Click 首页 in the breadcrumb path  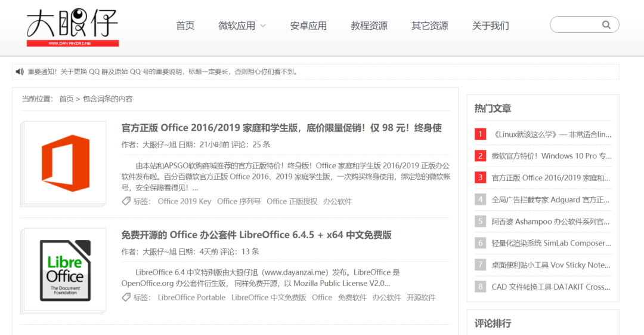tap(66, 99)
